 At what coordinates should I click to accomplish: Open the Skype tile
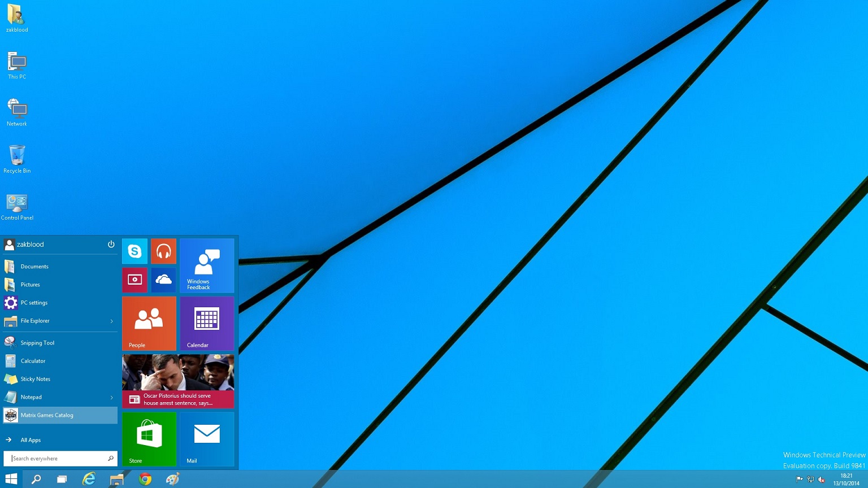(x=134, y=251)
